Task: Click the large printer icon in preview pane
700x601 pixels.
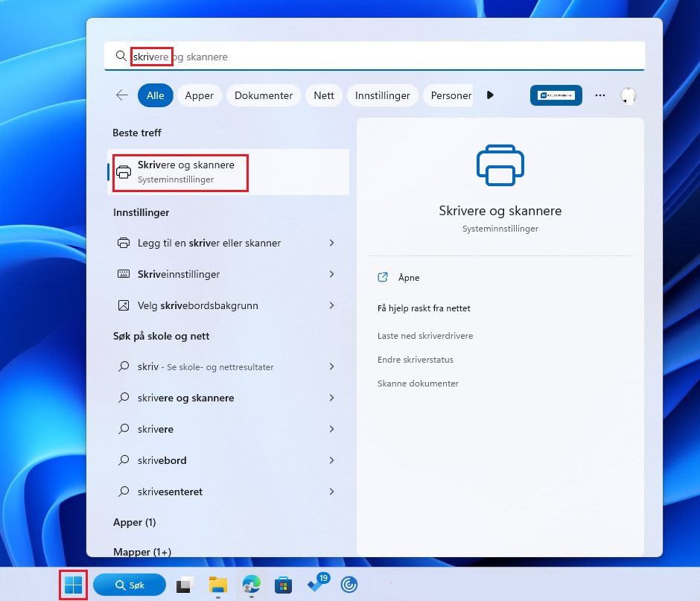Action: (500, 165)
